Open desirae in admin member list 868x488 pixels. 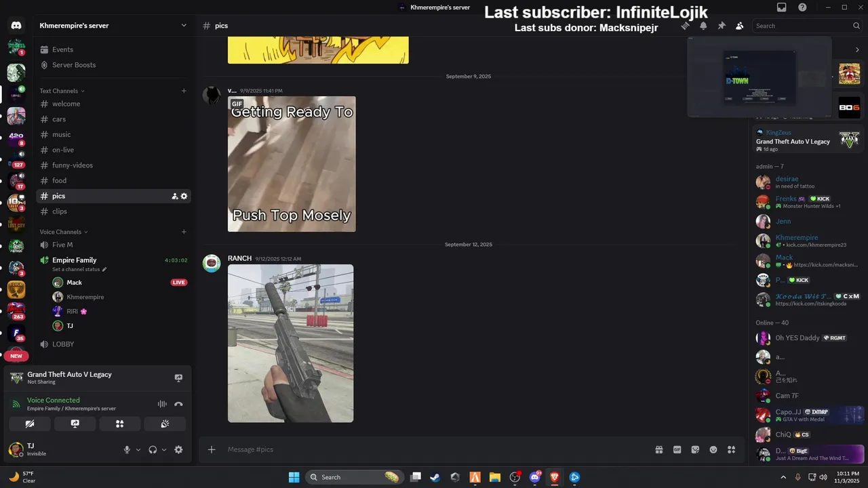coord(787,179)
